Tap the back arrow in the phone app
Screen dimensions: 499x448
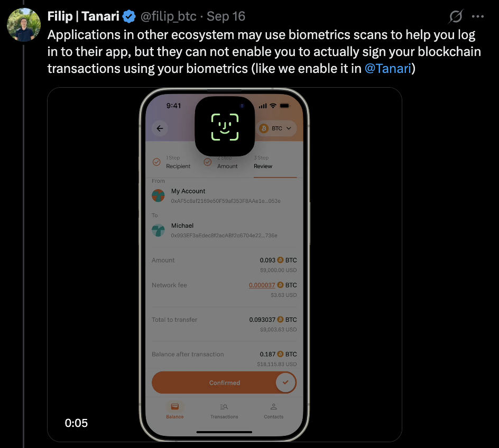click(160, 128)
